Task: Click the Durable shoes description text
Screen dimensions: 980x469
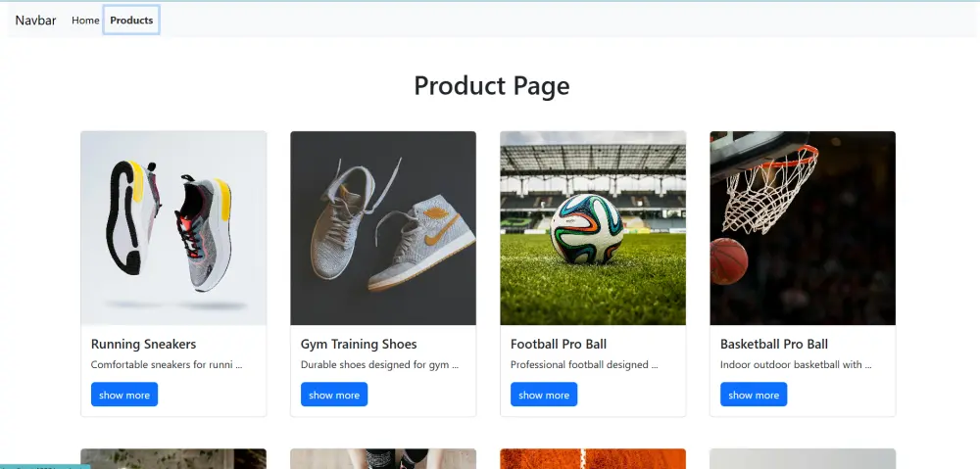Action: 380,364
